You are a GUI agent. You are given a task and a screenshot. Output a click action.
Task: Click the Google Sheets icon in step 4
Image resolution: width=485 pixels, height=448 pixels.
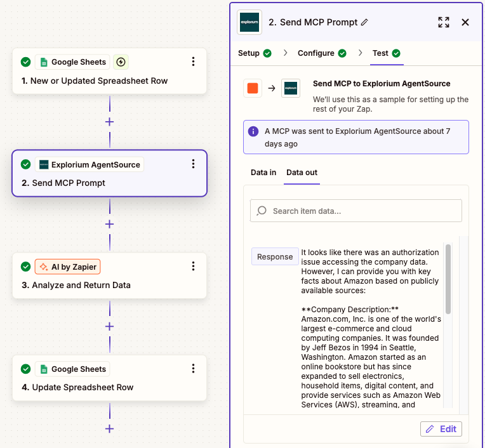44,369
